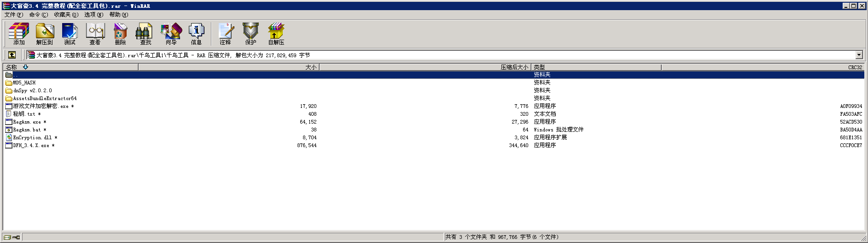This screenshot has width=868, height=243.
Task: Click the RegAsm.bat batch file icon
Action: click(x=9, y=130)
